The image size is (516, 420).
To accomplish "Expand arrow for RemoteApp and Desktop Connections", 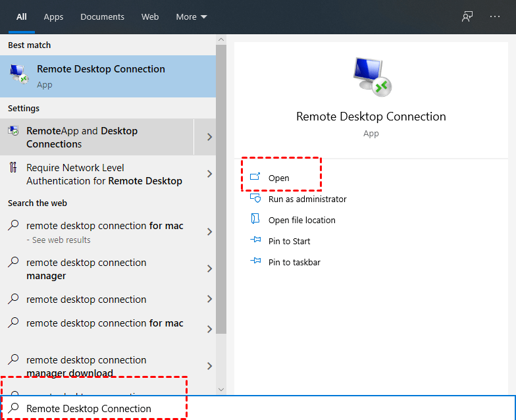I will pyautogui.click(x=209, y=137).
